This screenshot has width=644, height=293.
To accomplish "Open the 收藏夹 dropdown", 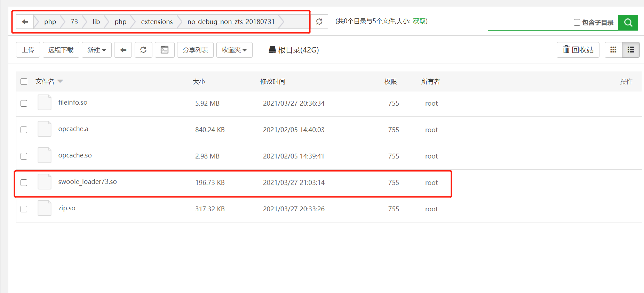I will [x=234, y=50].
